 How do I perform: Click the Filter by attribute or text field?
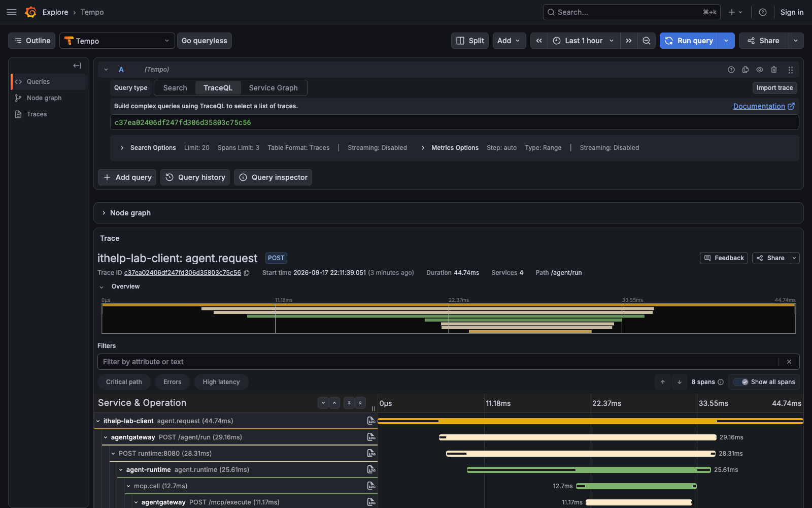tap(437, 362)
